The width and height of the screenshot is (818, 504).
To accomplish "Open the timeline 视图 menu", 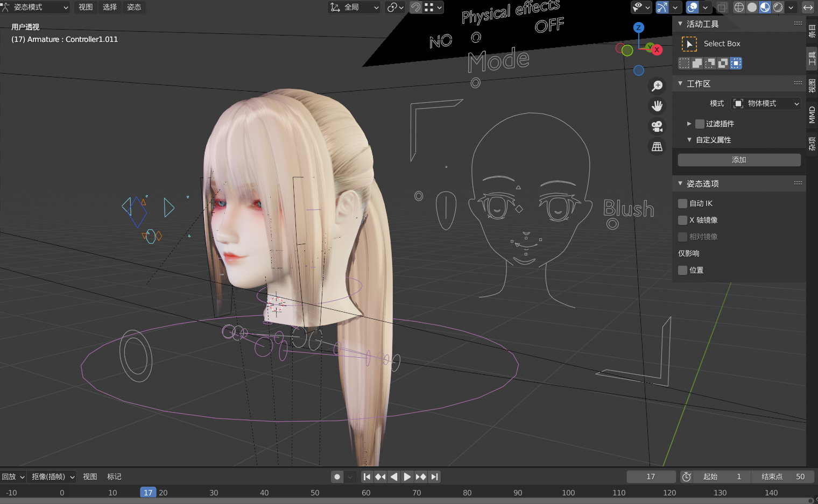I will pyautogui.click(x=90, y=477).
